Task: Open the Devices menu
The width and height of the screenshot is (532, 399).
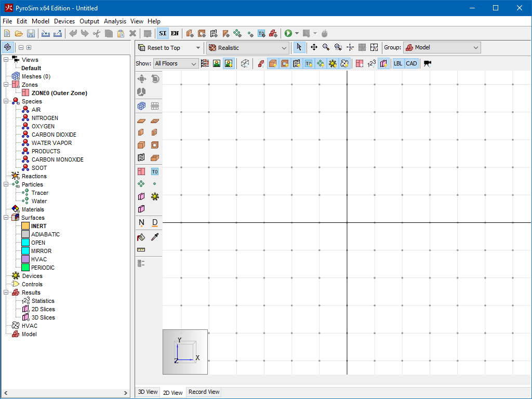Action: click(64, 21)
